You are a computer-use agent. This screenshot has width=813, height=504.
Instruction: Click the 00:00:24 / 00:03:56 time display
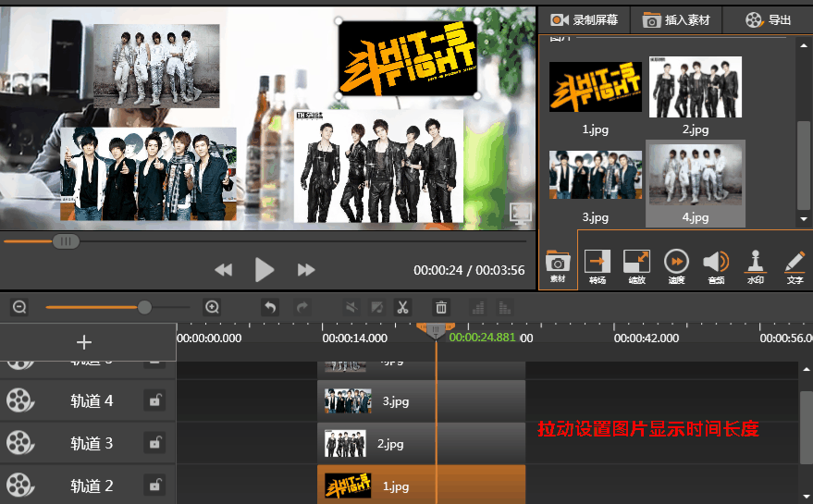click(x=469, y=270)
